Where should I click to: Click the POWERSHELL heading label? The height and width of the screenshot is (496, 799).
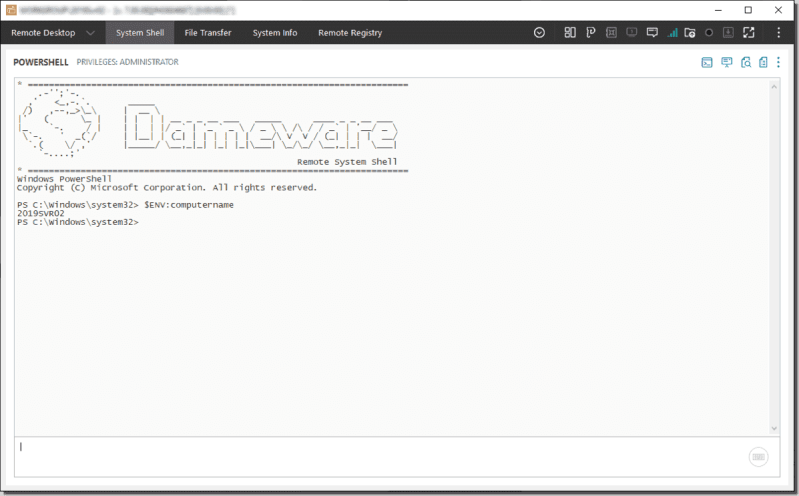point(41,62)
